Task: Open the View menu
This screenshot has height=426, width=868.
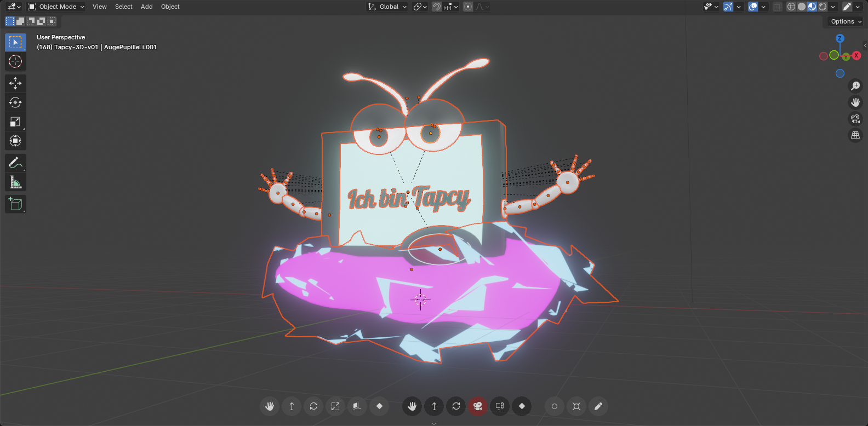Action: click(x=99, y=7)
